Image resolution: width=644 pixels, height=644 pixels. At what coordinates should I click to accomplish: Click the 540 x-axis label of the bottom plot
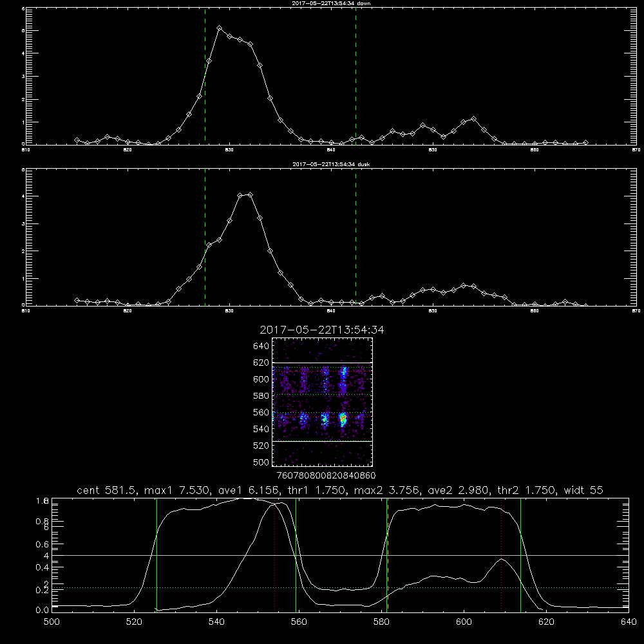(x=216, y=621)
